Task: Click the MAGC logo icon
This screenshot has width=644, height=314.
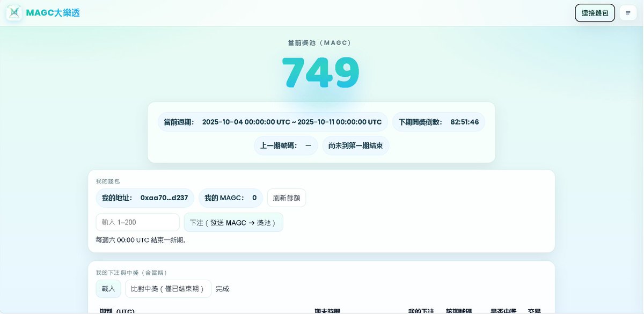Action: click(x=14, y=12)
